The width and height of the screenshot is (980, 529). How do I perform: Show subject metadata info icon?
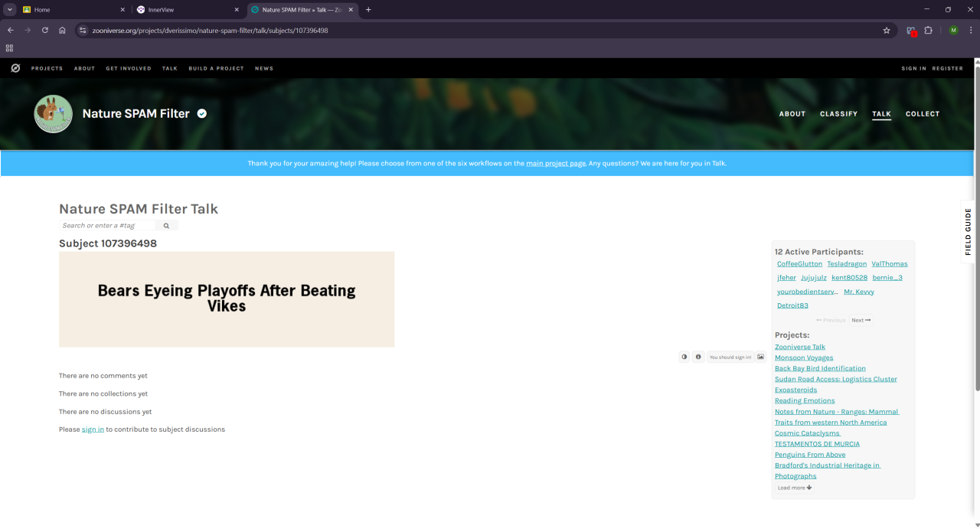click(698, 357)
